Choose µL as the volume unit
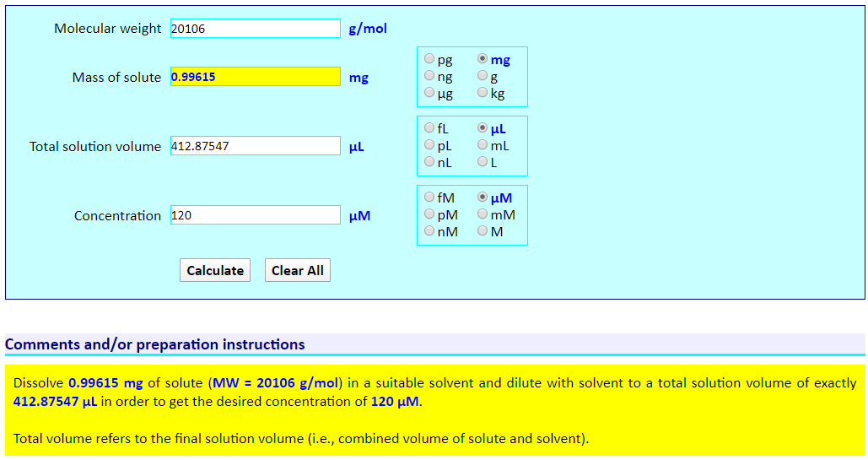This screenshot has width=868, height=460. pyautogui.click(x=483, y=127)
